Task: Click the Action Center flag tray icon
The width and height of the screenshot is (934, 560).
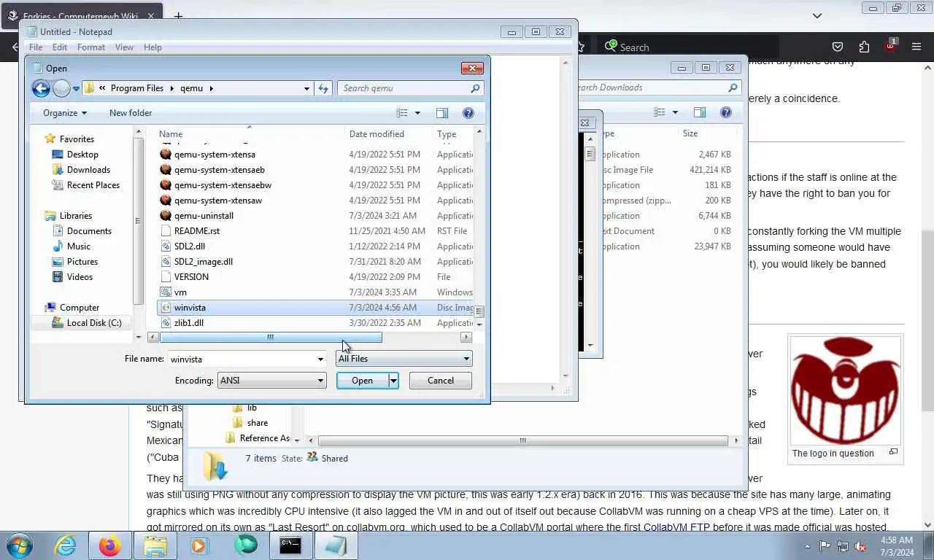Action: 825,546
